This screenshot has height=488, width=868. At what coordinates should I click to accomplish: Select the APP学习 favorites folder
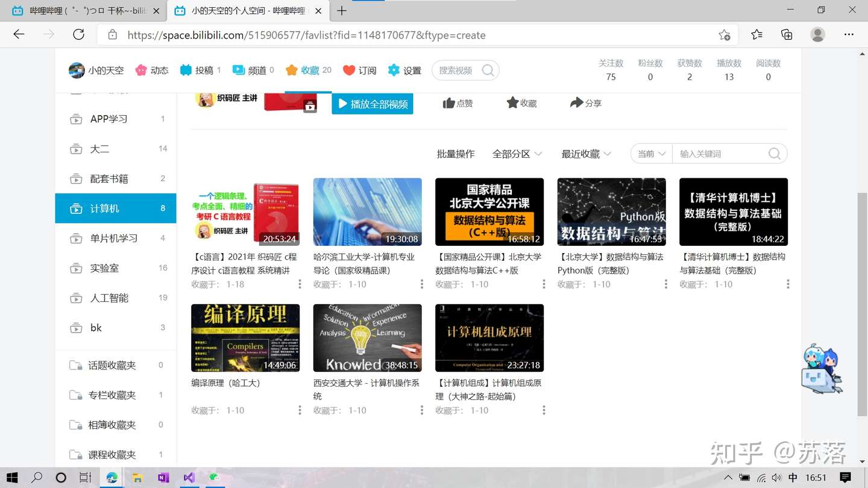pyautogui.click(x=116, y=119)
